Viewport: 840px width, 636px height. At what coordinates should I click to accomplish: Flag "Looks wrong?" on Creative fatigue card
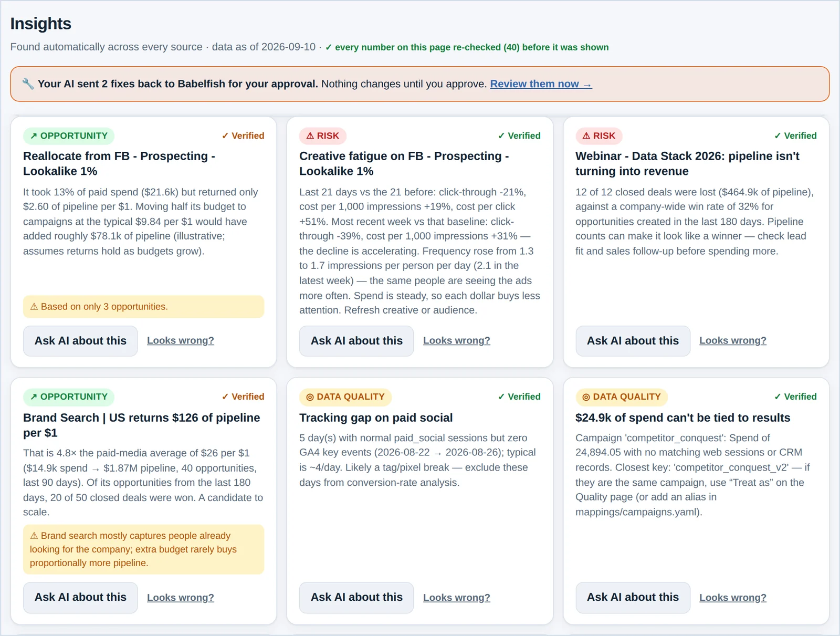457,340
